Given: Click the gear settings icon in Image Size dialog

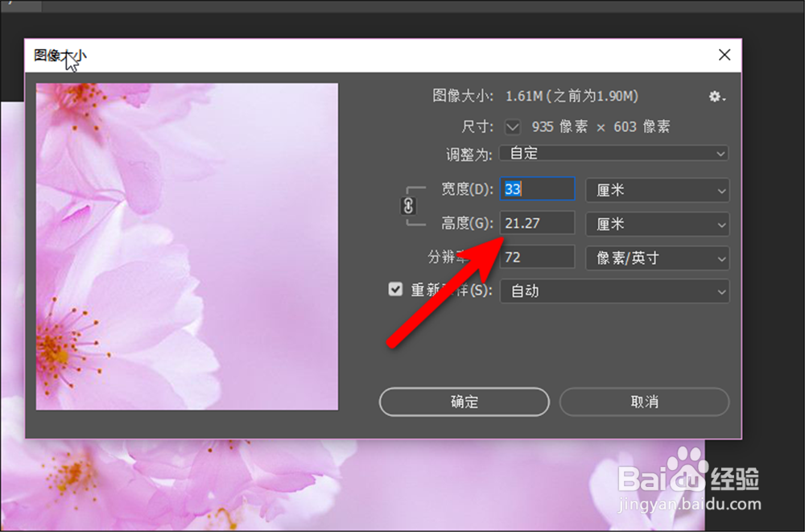Looking at the screenshot, I should (716, 97).
